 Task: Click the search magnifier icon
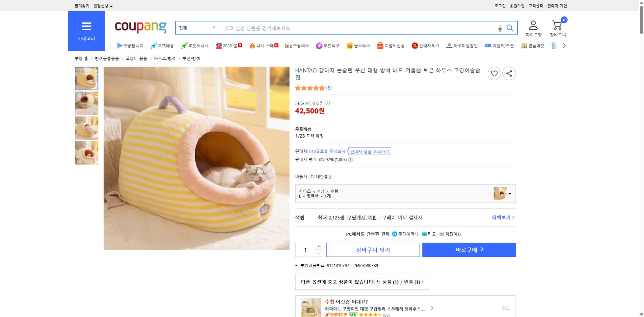click(x=509, y=28)
